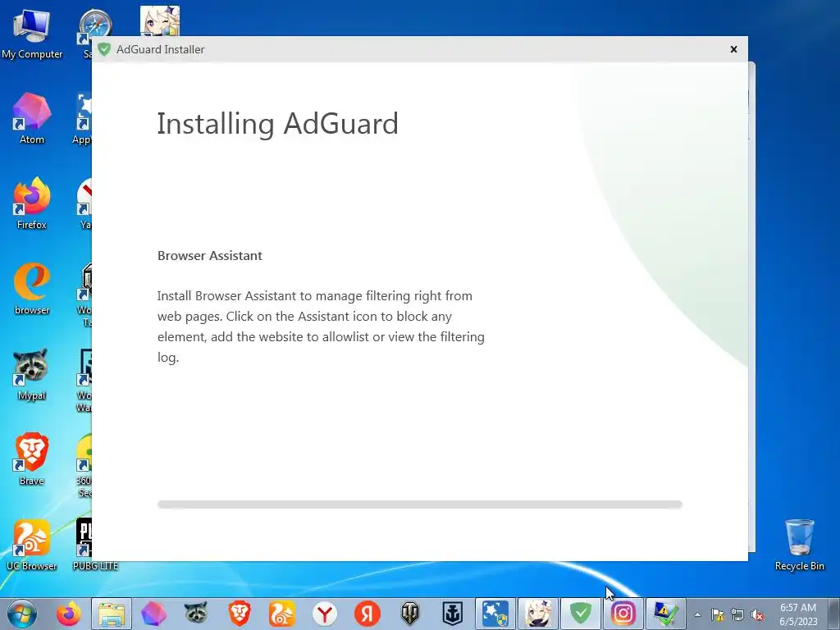The height and width of the screenshot is (630, 840).
Task: Close the AdGuard Installer window
Action: (733, 49)
